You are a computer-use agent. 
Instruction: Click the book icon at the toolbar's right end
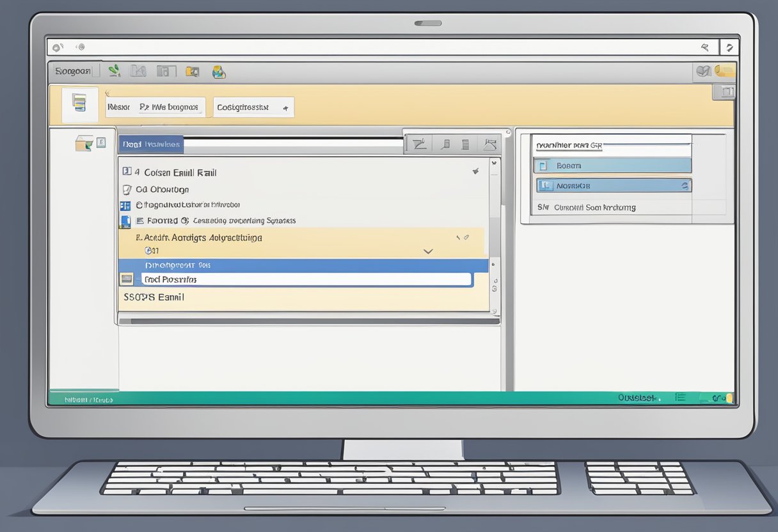703,72
